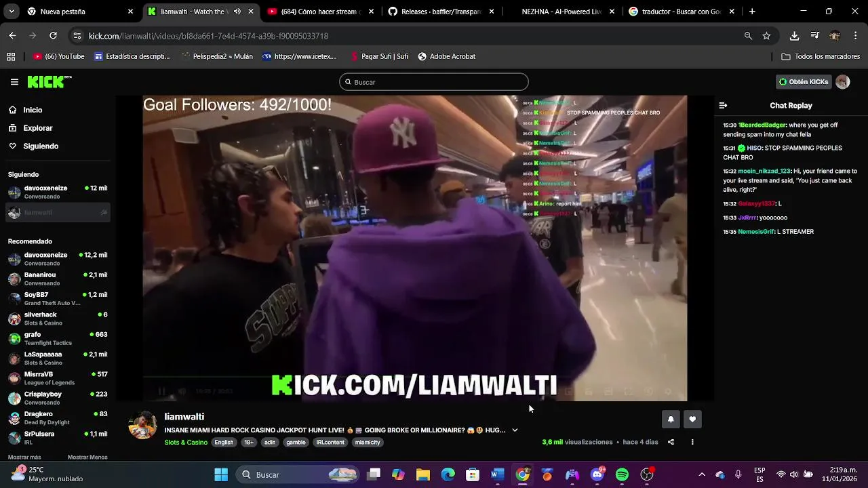
Task: Click Mostrar Menos in sidebar
Action: [x=87, y=457]
